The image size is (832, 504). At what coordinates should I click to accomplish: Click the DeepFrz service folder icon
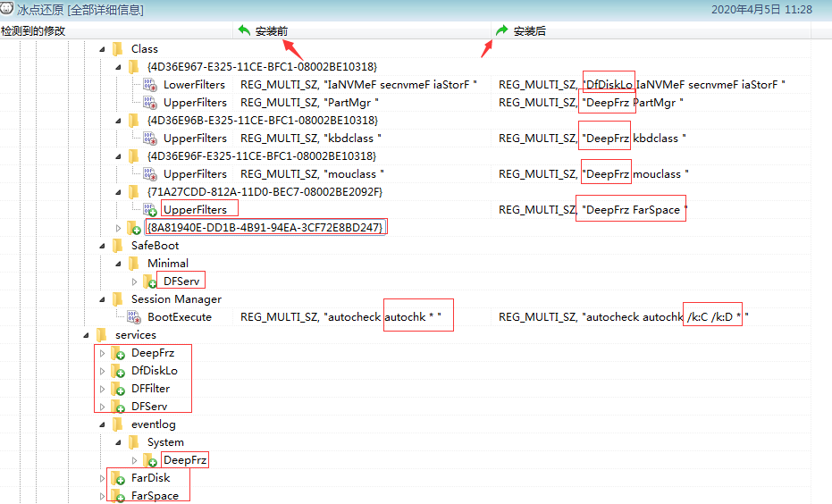pyautogui.click(x=118, y=353)
